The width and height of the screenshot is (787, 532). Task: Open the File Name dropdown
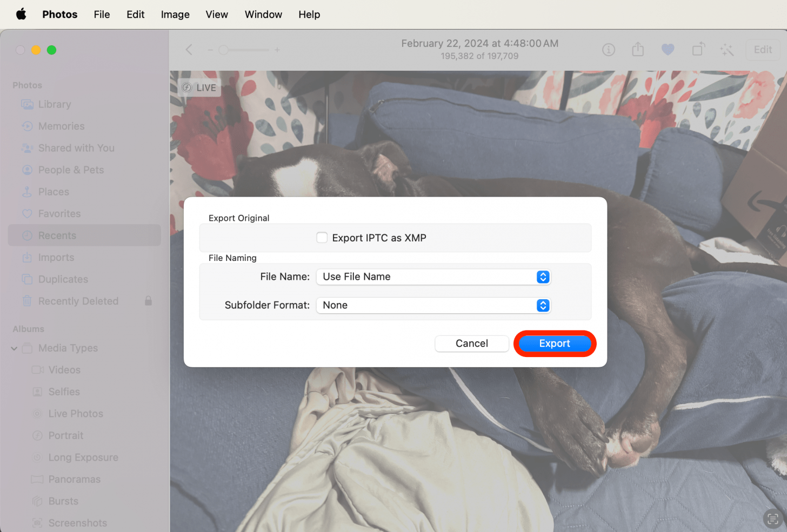433,277
